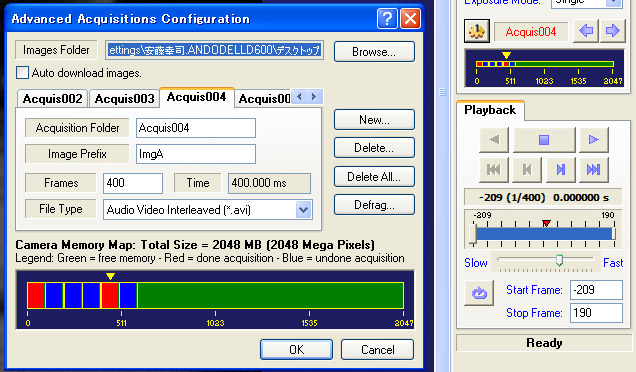Image resolution: width=636 pixels, height=372 pixels.
Task: Select the Acquis004 tab
Action: click(197, 97)
